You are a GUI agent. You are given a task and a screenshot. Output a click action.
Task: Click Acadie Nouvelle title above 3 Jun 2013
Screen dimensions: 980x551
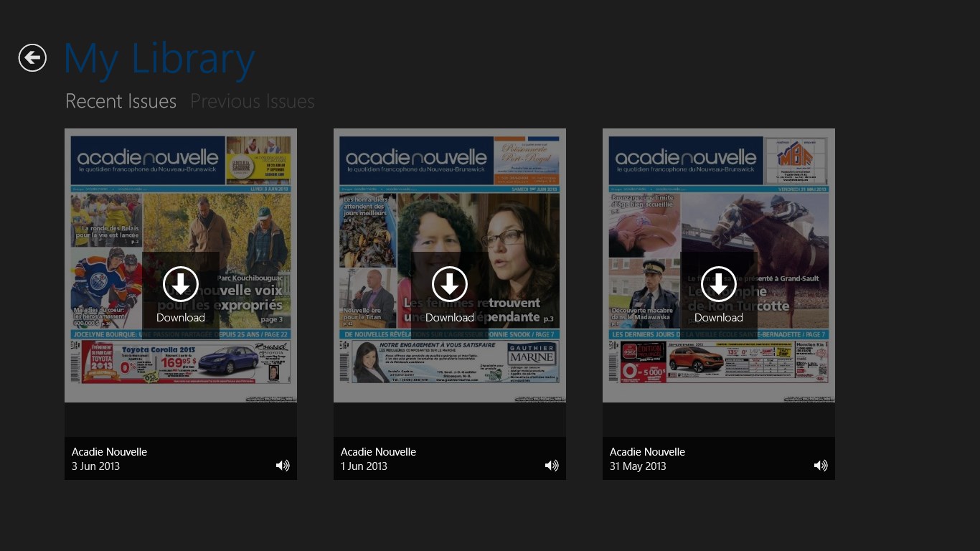tap(109, 452)
